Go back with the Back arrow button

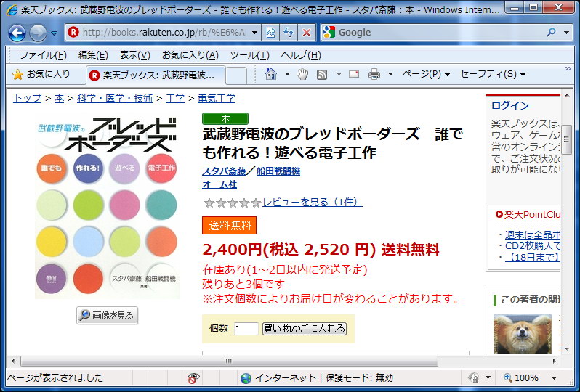click(17, 33)
